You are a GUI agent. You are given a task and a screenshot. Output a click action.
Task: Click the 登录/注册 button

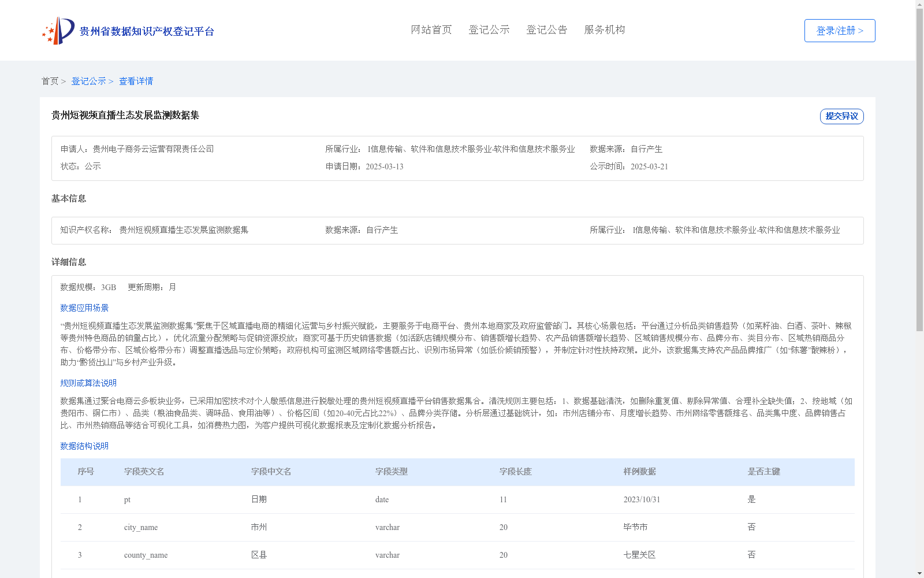pos(840,31)
